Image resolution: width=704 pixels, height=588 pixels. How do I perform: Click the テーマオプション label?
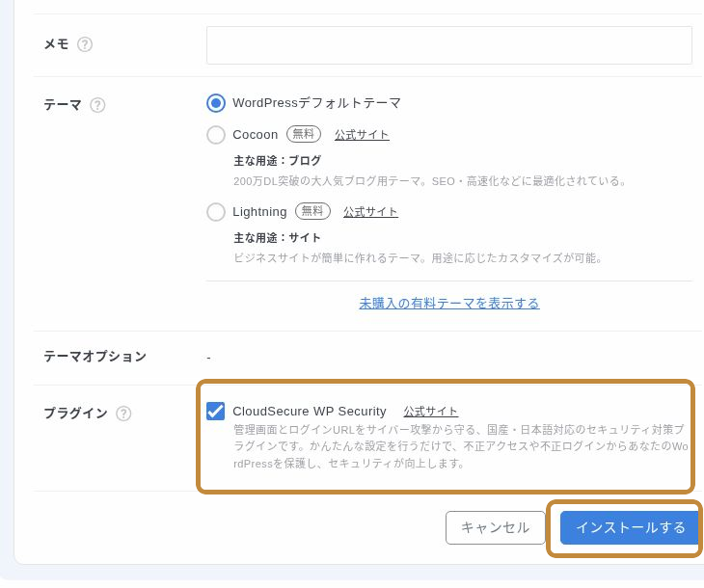coord(95,357)
